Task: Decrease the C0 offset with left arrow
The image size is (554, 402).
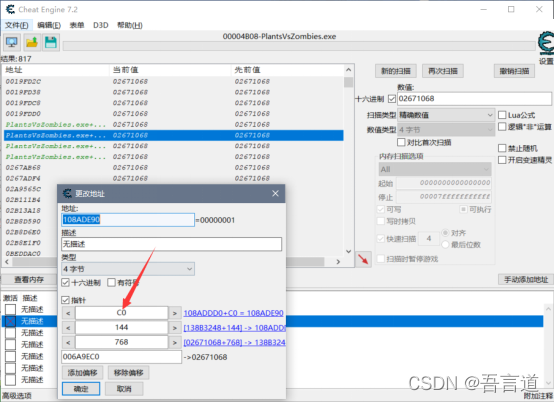Action: [x=68, y=313]
